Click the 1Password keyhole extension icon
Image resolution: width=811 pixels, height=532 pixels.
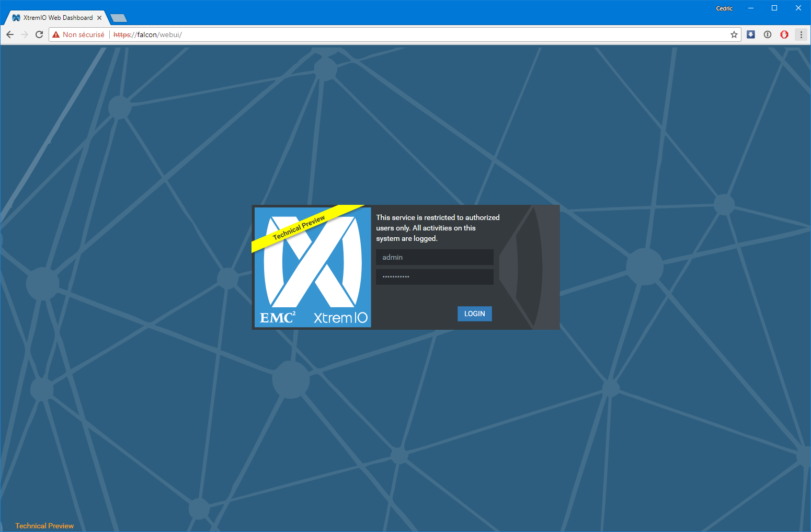click(x=768, y=34)
